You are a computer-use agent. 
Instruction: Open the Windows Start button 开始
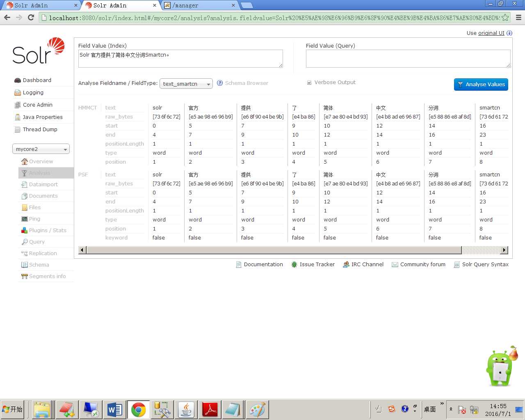13,409
